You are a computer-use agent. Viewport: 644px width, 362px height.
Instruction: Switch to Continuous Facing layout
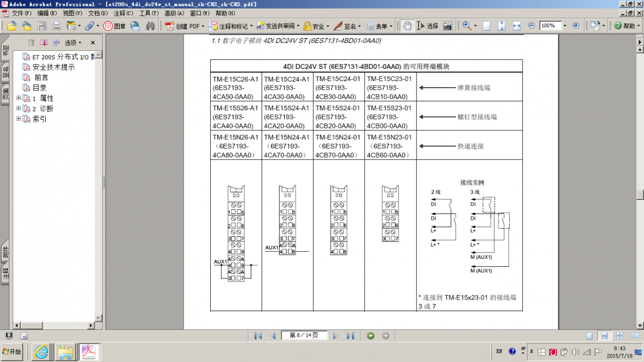[x=620, y=336]
